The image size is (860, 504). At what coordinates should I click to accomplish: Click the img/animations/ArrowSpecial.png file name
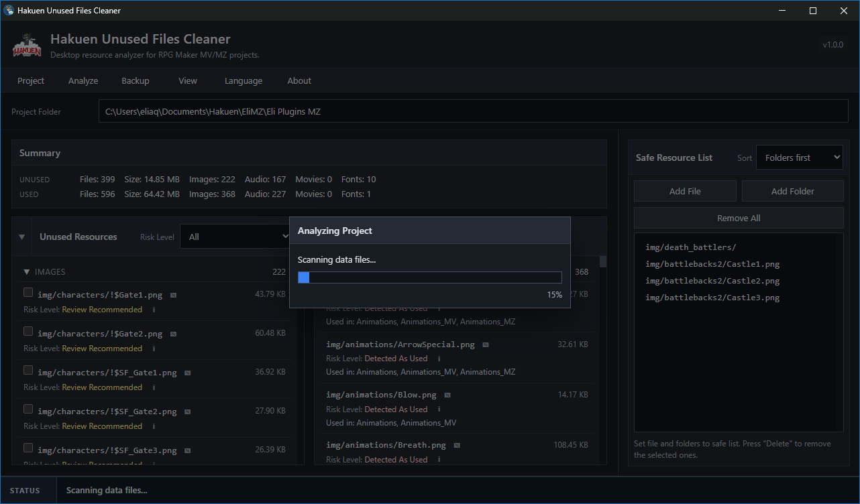(400, 344)
